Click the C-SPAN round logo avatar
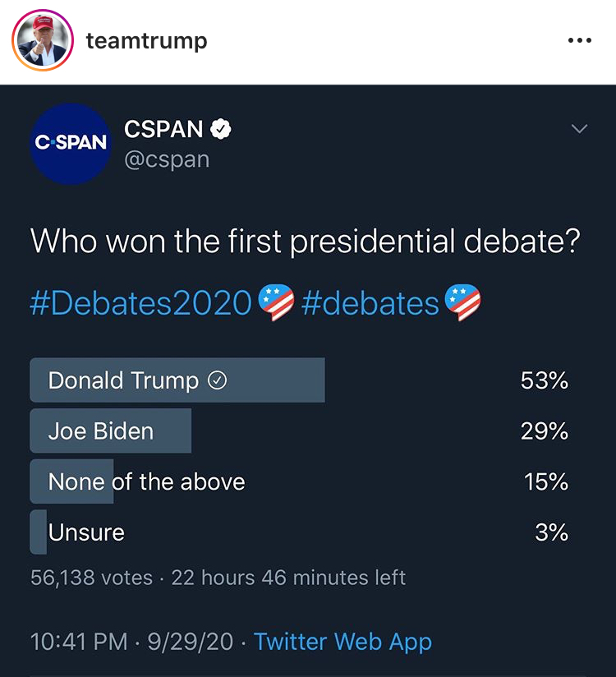 pyautogui.click(x=71, y=143)
